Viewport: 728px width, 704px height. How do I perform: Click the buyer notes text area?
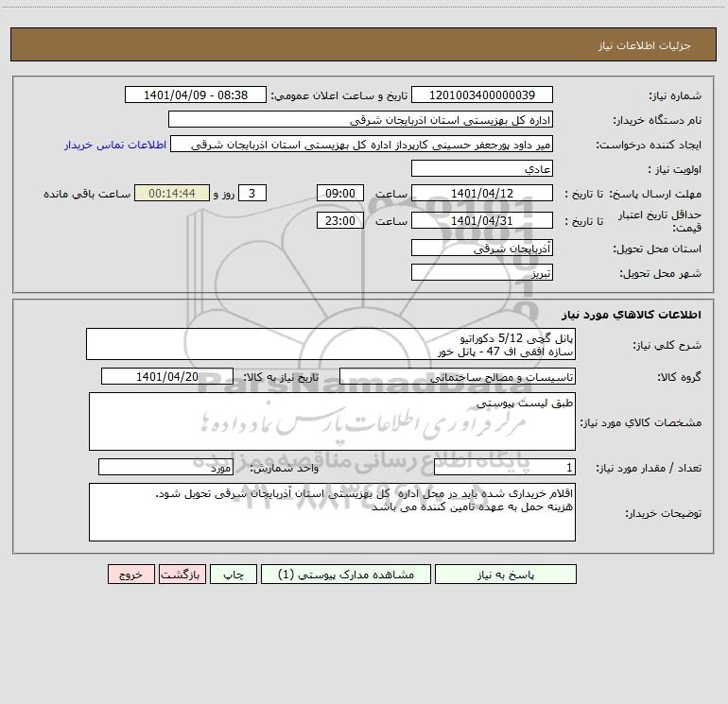tap(332, 512)
